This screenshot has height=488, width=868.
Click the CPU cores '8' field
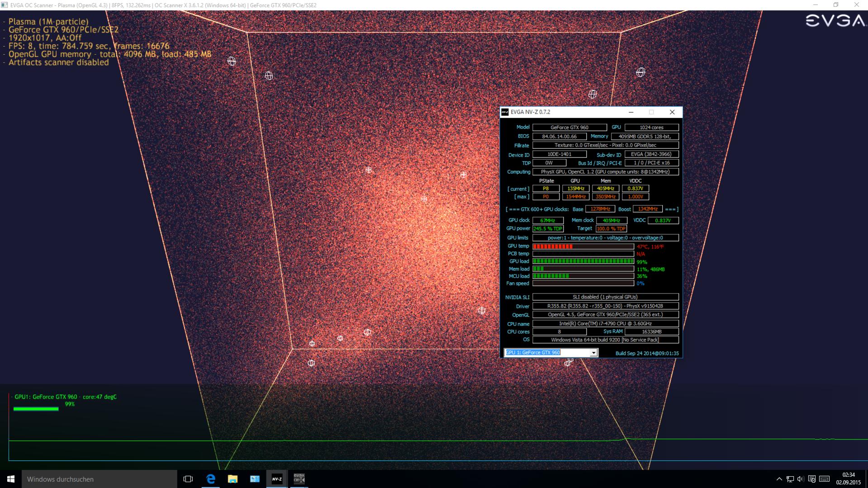click(560, 332)
